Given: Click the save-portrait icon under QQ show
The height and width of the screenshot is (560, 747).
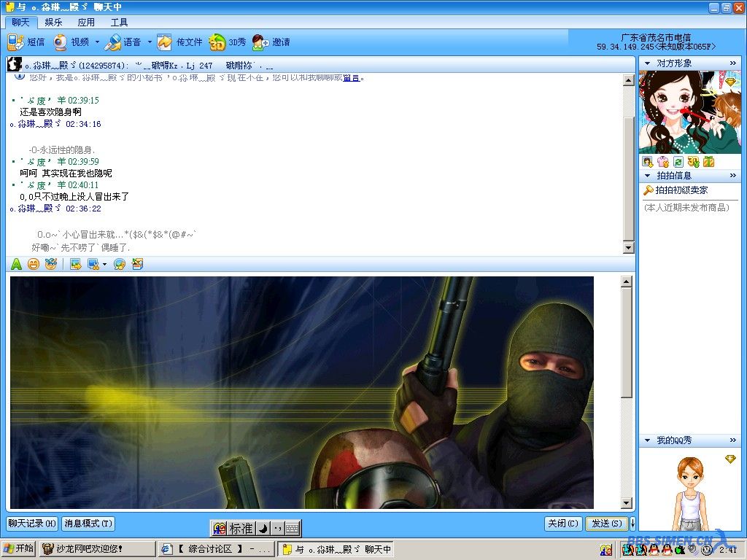Looking at the screenshot, I should click(647, 162).
